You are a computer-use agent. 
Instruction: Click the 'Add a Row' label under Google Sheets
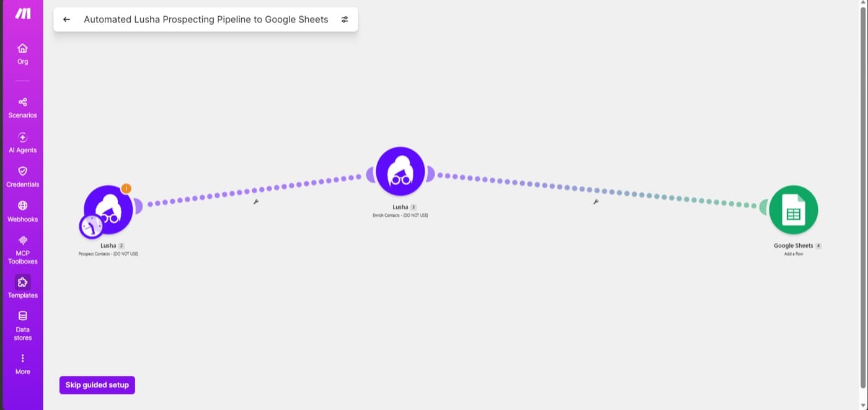pos(794,254)
